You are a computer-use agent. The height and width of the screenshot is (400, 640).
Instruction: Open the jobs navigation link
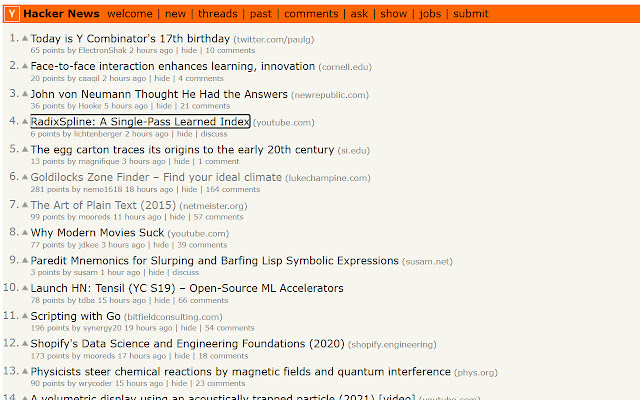[x=430, y=14]
